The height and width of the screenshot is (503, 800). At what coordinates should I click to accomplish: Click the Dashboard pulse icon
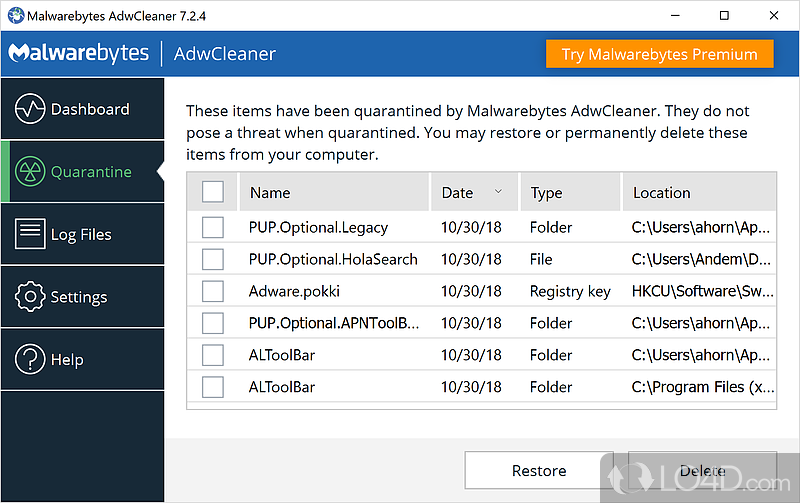pyautogui.click(x=30, y=109)
